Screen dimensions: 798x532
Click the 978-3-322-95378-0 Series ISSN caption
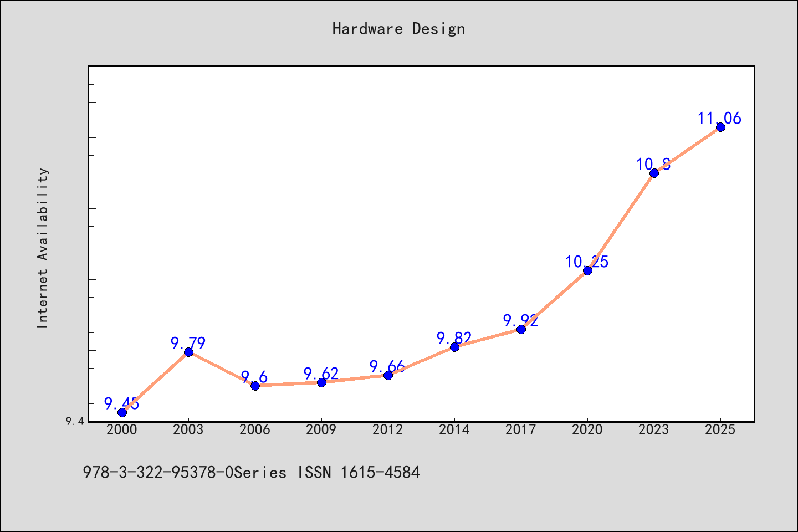click(x=251, y=472)
